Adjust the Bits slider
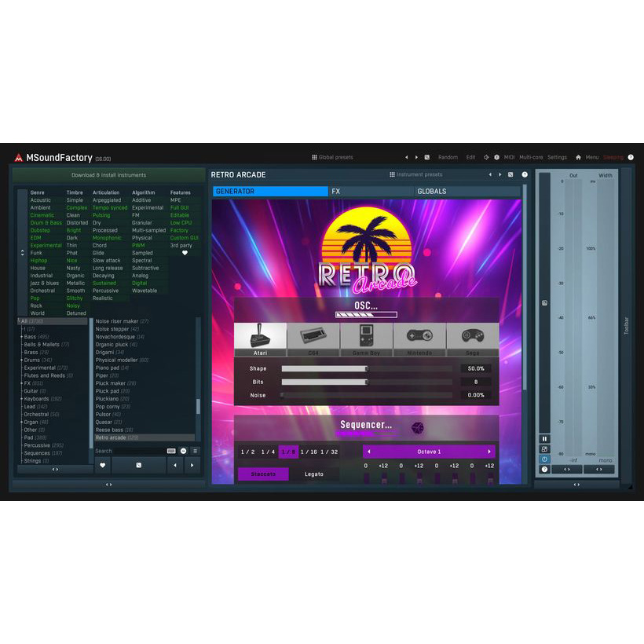The width and height of the screenshot is (644, 644). coord(367,382)
